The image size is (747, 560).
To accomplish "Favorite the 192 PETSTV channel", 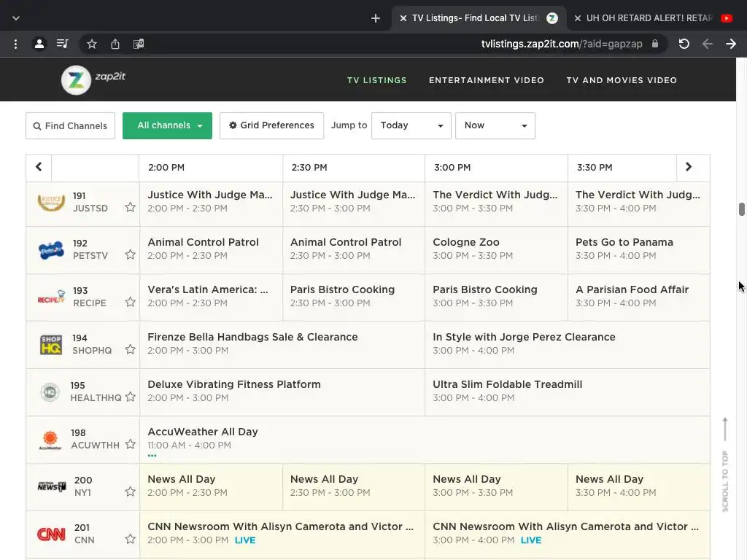I will click(130, 254).
